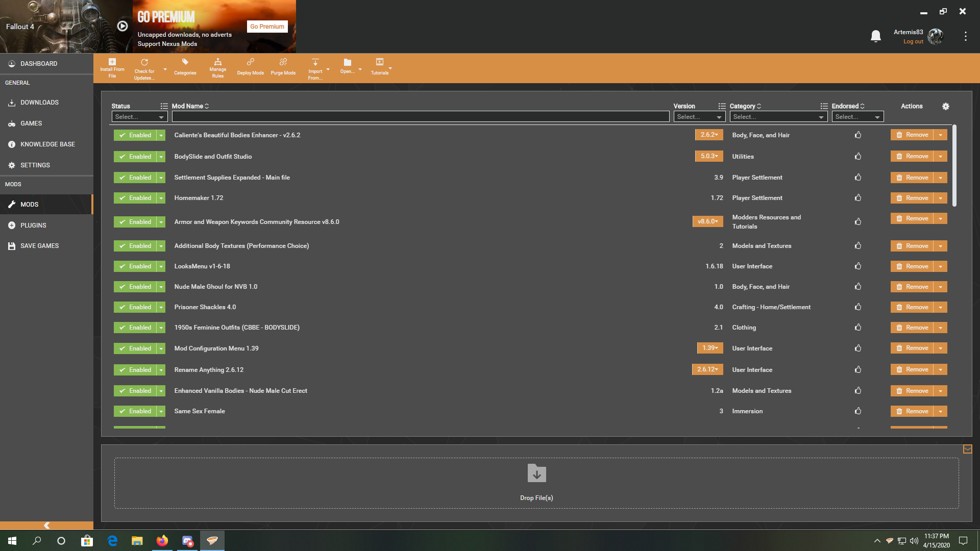The width and height of the screenshot is (980, 551).
Task: Remove Enhanced Vanilla Bodies mod
Action: pos(912,391)
